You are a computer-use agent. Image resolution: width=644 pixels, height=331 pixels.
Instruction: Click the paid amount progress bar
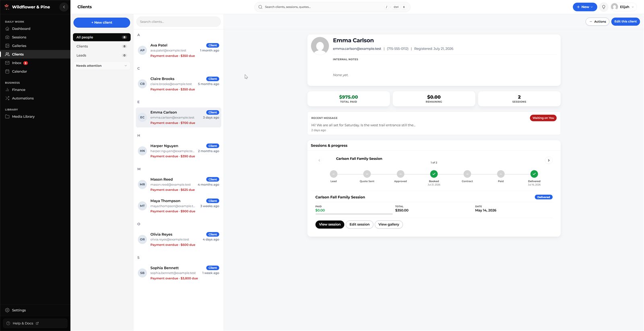point(354,214)
